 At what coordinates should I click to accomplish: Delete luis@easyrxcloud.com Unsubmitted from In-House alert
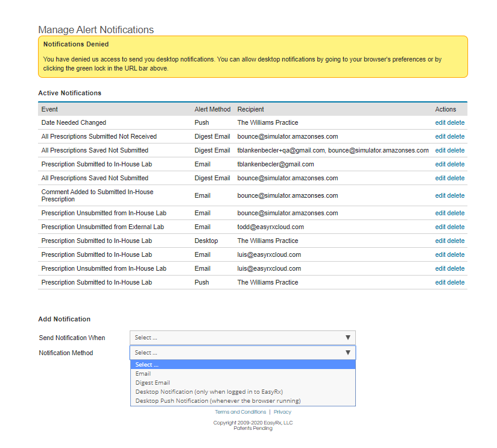coord(456,269)
